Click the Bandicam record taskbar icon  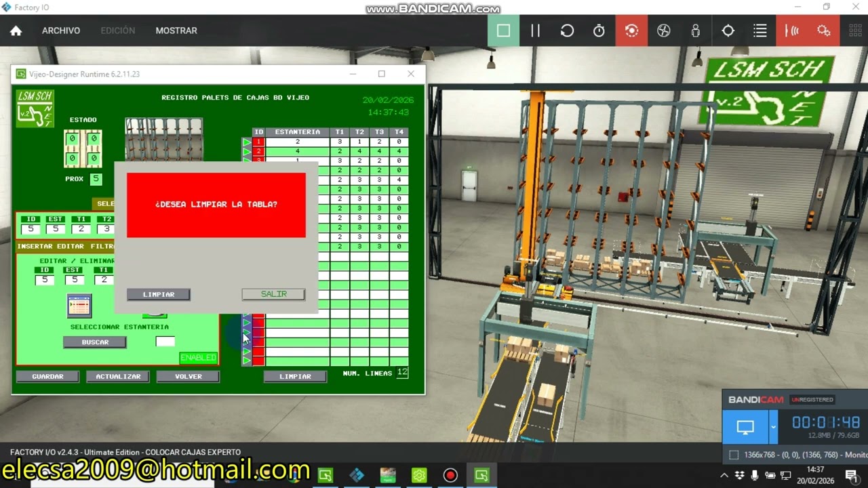coord(450,475)
